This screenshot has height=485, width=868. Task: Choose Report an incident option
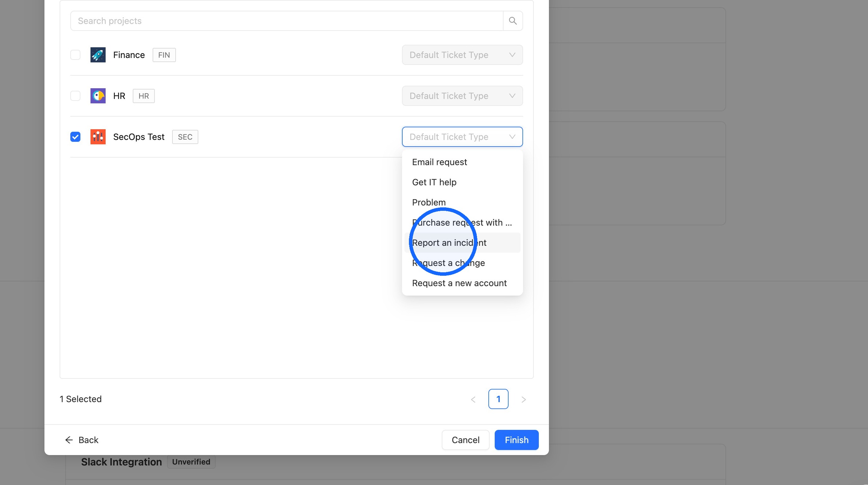pos(462,243)
